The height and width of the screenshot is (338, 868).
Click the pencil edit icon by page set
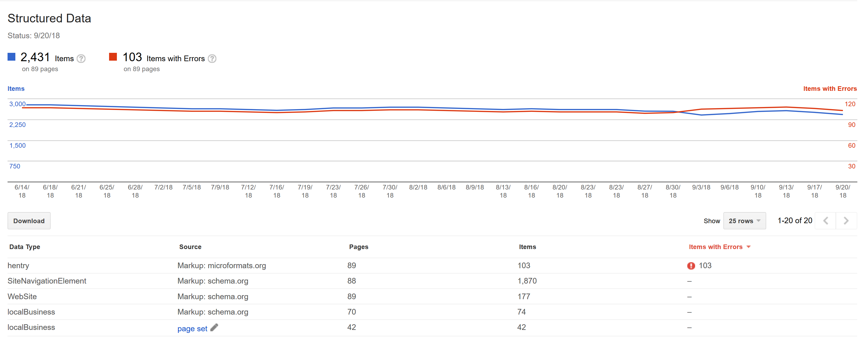pyautogui.click(x=214, y=327)
